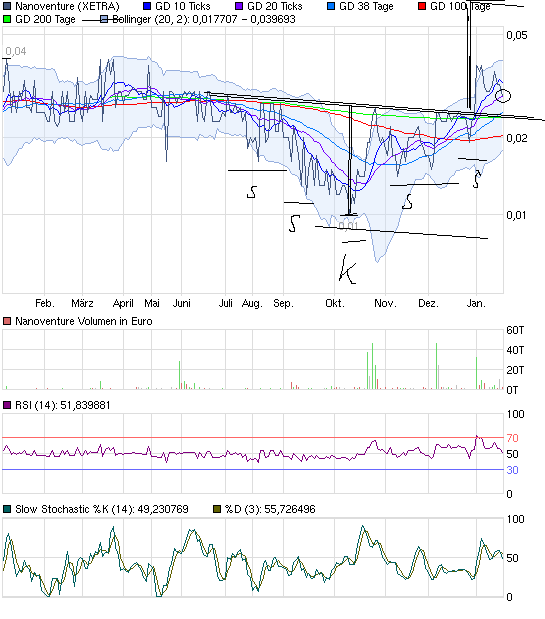Click the GD 20 Ticks purple swatch
Viewport: 545px width, 619px height.
point(239,6)
